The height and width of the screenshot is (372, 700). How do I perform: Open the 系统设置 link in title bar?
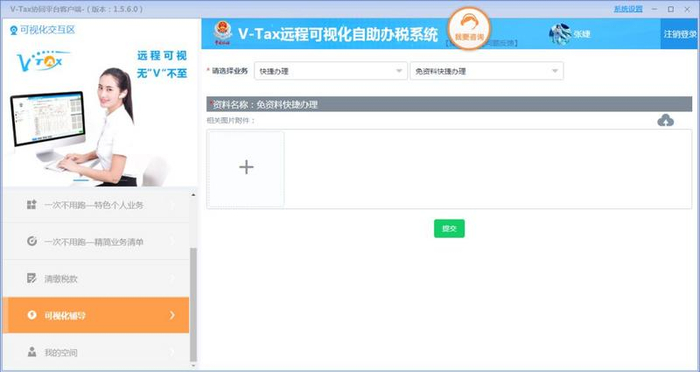628,9
